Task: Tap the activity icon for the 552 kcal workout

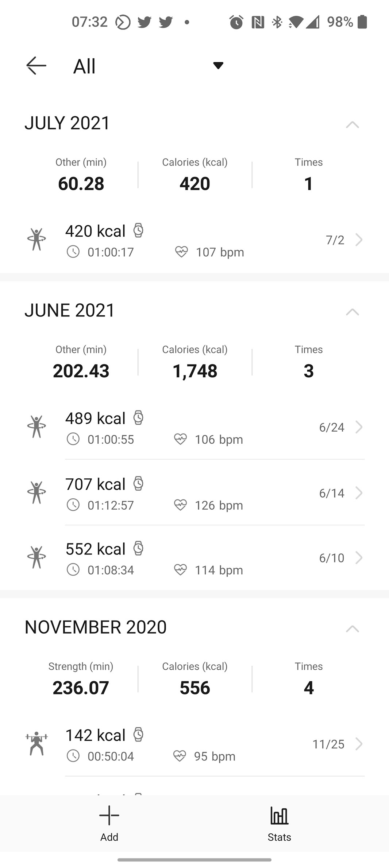Action: pos(36,557)
